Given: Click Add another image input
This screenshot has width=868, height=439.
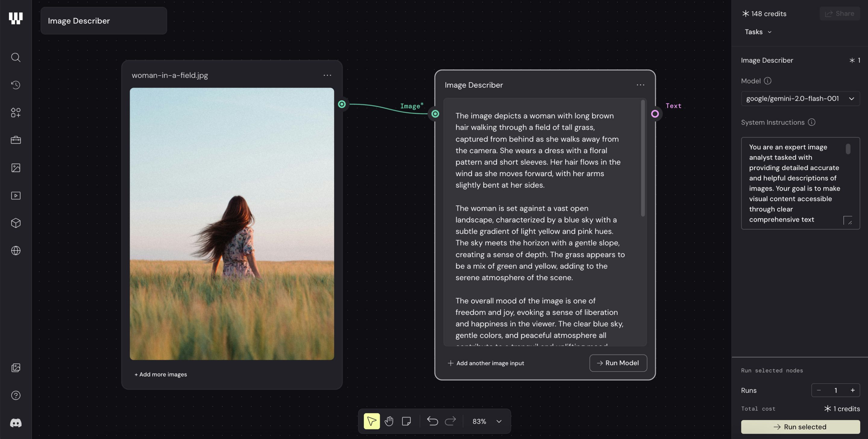Looking at the screenshot, I should [x=486, y=363].
